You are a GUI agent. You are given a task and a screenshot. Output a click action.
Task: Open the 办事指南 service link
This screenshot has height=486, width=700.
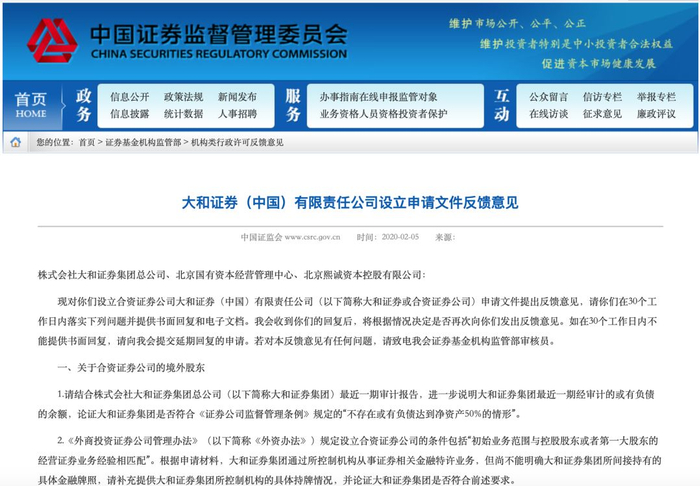click(x=339, y=97)
